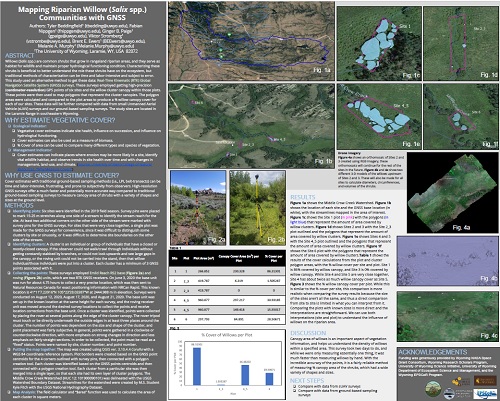Open the site locations map Fig. 1b
Viewport: 500px width, 401px height.
[251, 126]
